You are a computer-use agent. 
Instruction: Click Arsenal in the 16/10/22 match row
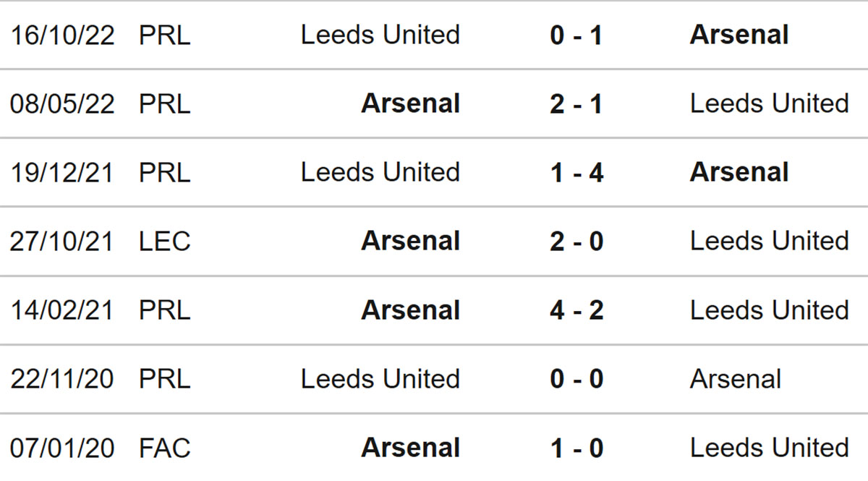click(x=739, y=35)
